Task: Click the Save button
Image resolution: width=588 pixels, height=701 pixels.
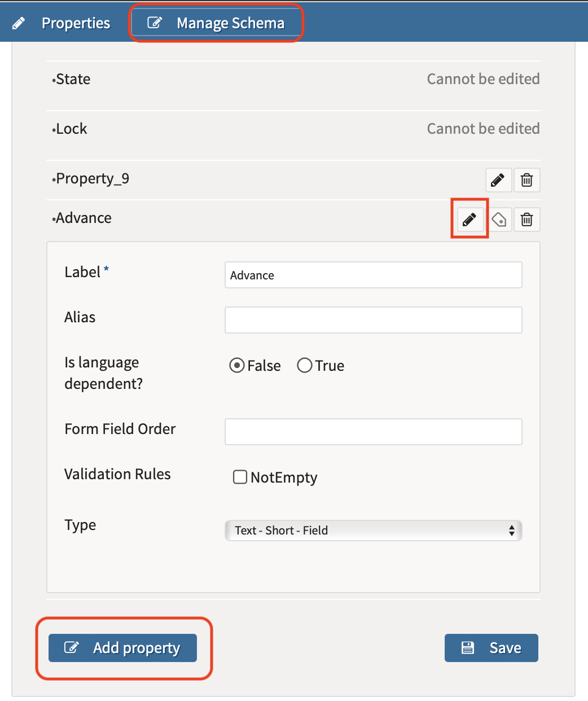Action: tap(491, 648)
